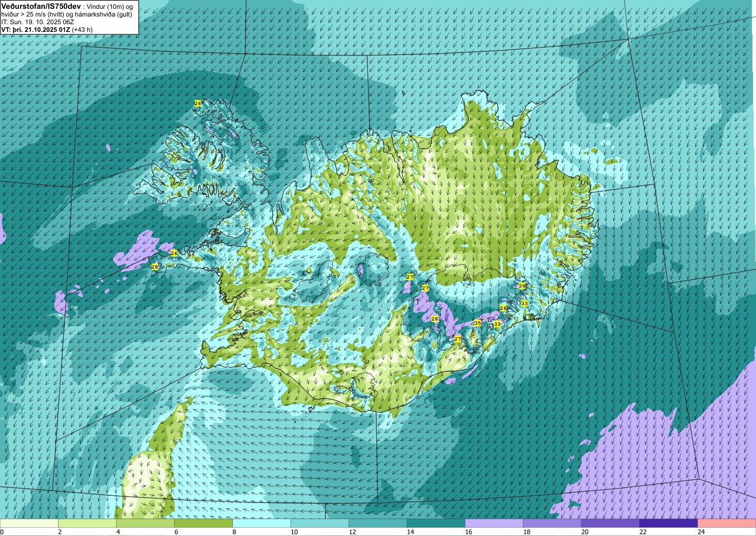Screen dimensions: 756x536
Task: Click the 10–12 m/s light teal legend swatch
Action: click(x=320, y=524)
